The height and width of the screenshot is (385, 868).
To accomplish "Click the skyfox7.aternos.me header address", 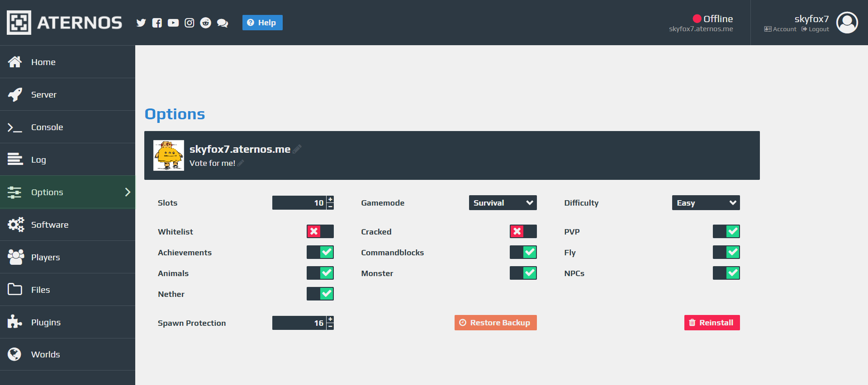I will point(701,29).
